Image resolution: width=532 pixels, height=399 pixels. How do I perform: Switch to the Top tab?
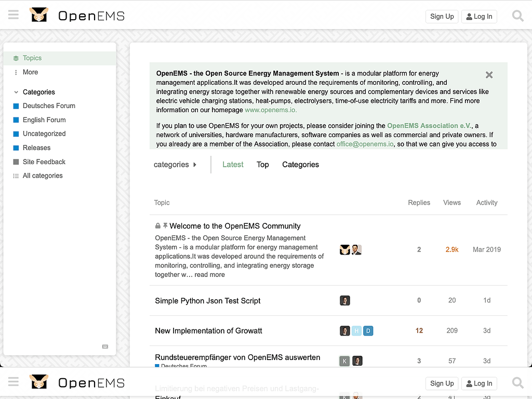pos(262,164)
